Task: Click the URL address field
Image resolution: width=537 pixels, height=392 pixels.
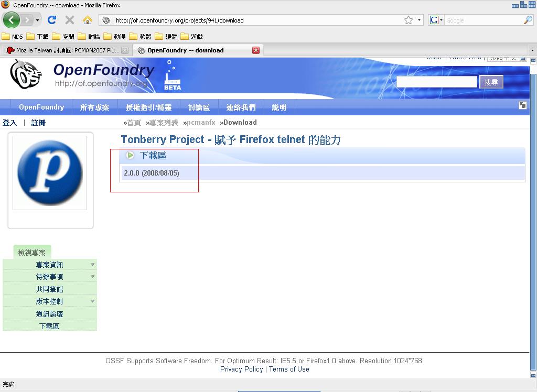Action: (258, 20)
